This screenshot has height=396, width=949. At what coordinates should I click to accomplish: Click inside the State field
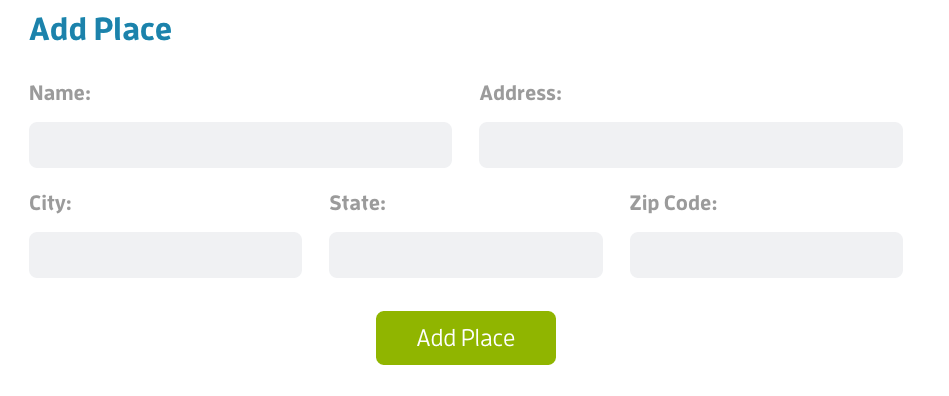click(x=465, y=255)
